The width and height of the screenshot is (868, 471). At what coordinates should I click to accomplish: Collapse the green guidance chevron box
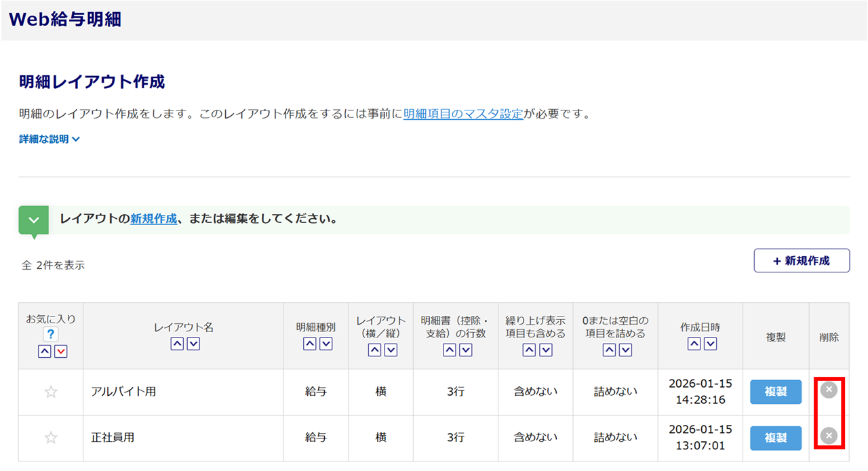point(33,220)
